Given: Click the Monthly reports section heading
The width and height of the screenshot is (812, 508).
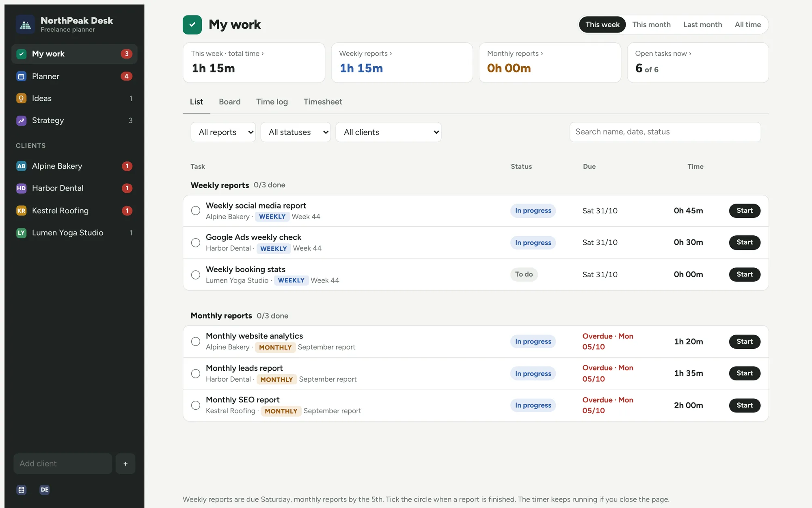Looking at the screenshot, I should click(x=221, y=316).
